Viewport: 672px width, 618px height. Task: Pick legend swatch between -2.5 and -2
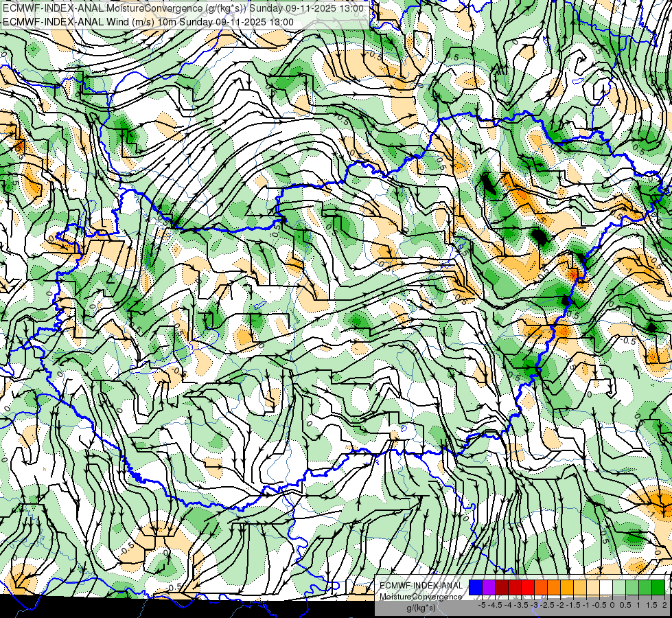(554, 587)
